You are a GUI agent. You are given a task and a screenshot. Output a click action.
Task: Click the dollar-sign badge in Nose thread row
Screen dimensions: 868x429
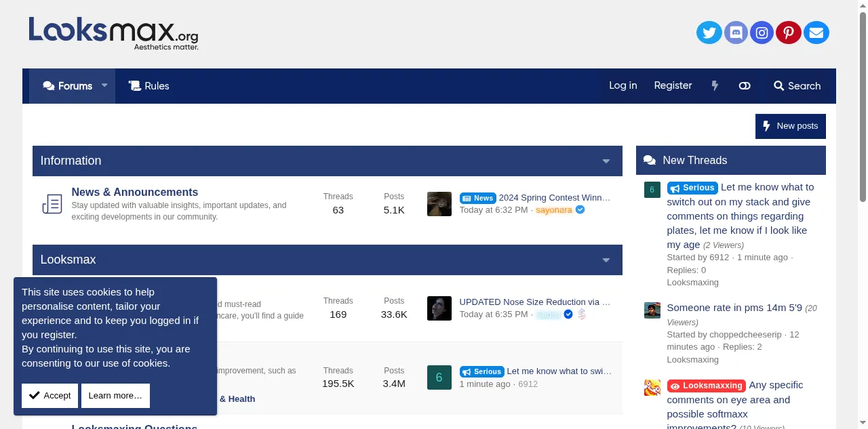[582, 314]
